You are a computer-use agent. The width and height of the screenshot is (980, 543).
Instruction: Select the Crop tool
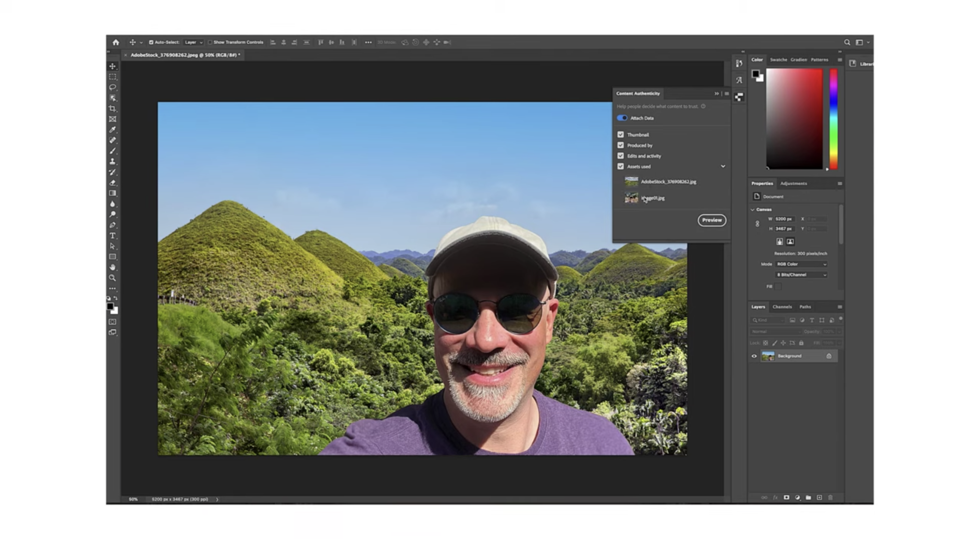pyautogui.click(x=113, y=109)
